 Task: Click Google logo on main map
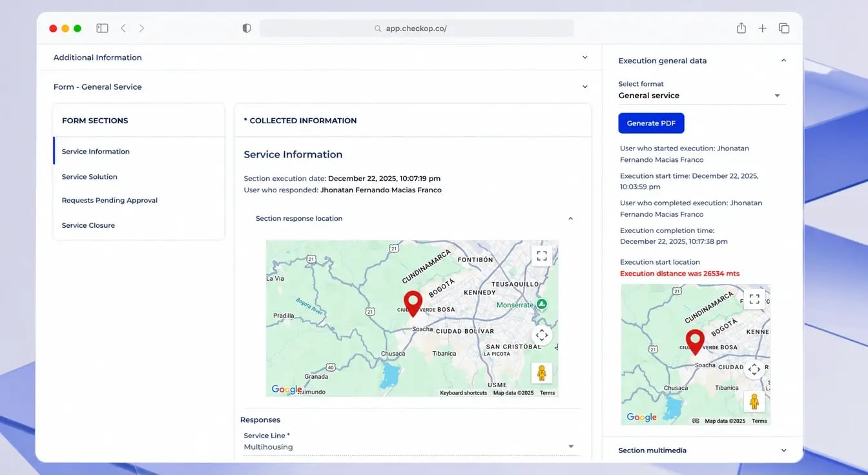[x=286, y=389]
